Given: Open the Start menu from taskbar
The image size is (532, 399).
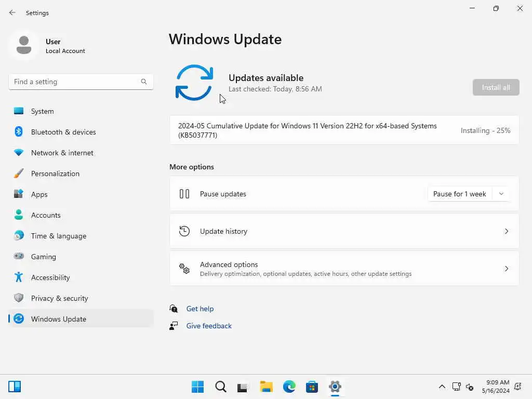Looking at the screenshot, I should tap(197, 387).
